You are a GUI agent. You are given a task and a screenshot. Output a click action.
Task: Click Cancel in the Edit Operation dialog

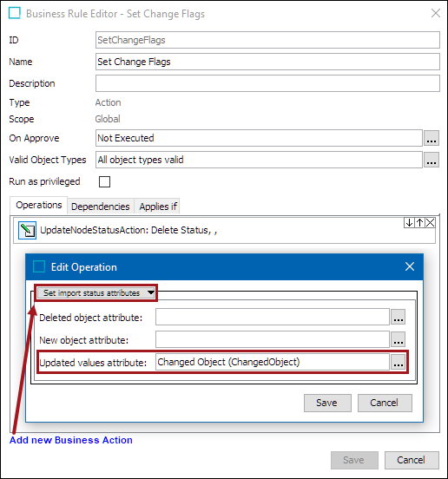(385, 403)
